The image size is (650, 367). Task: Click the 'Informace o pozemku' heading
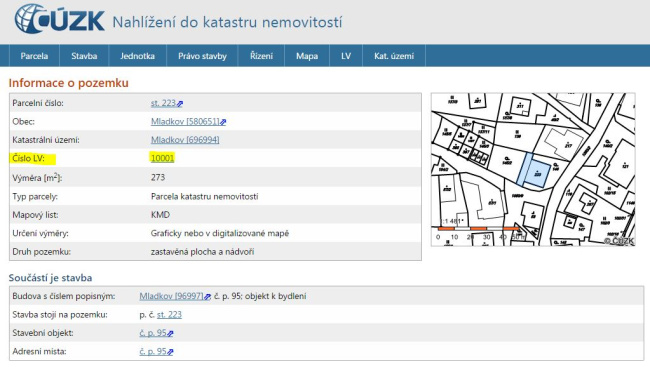[69, 83]
